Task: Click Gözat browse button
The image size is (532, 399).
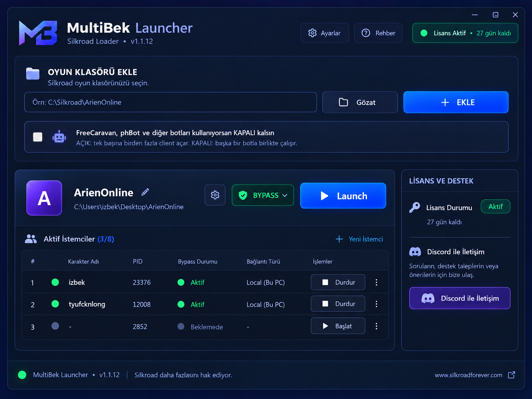Action: [360, 102]
